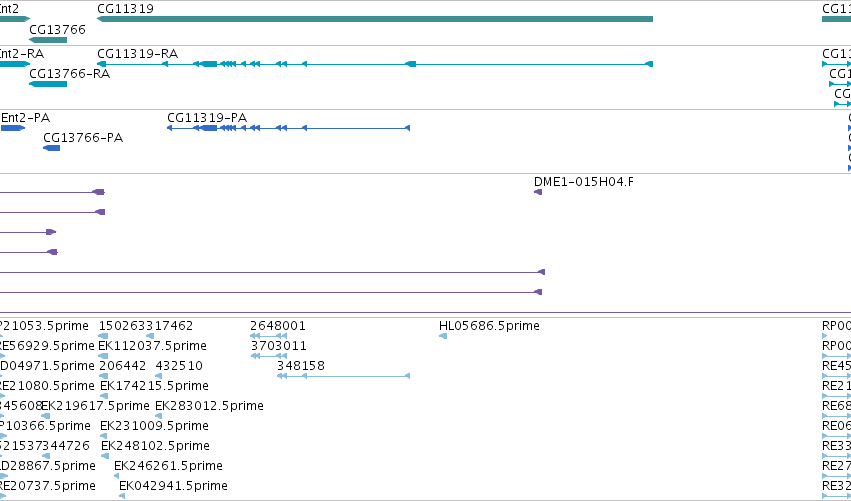The image size is (851, 501).
Task: Select the 3703011 alignment glyph
Action: click(x=269, y=356)
